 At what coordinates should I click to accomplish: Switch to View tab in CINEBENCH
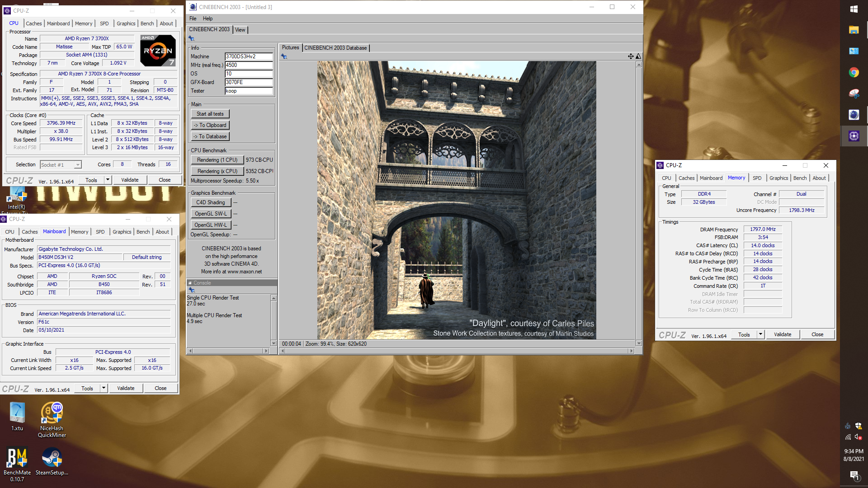click(240, 30)
